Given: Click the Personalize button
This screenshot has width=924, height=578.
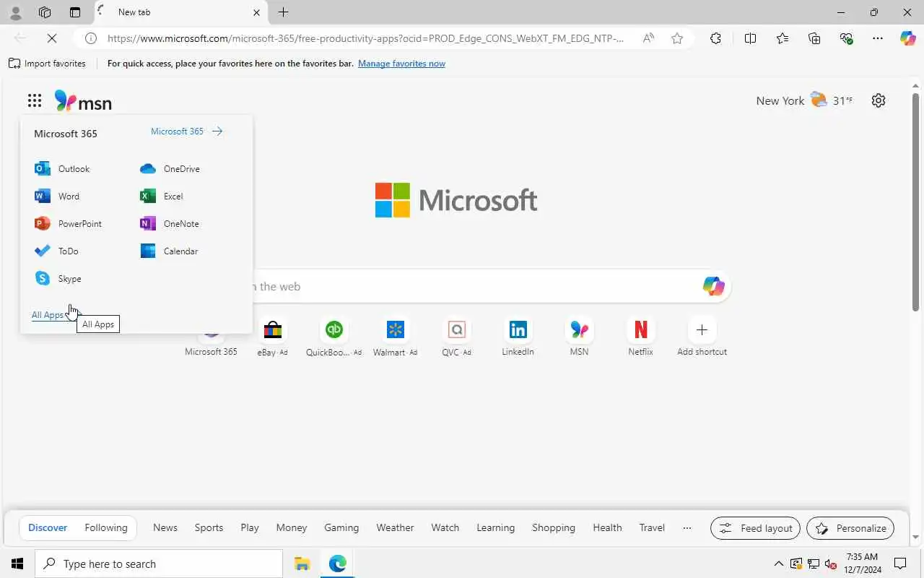Looking at the screenshot, I should pos(850,528).
